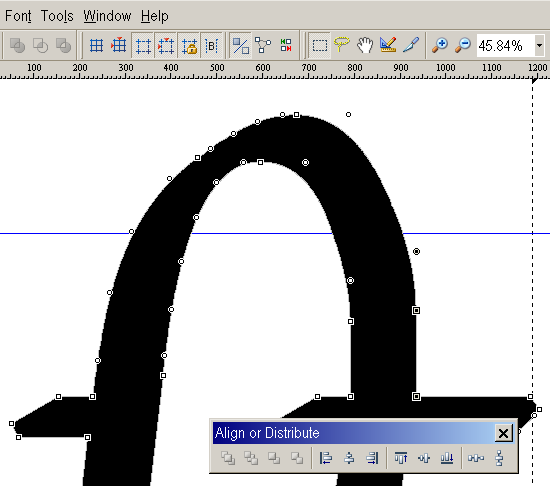Viewport: 550px width, 486px height.
Task: Open the zoom percentage dropdown arrow
Action: 539,46
